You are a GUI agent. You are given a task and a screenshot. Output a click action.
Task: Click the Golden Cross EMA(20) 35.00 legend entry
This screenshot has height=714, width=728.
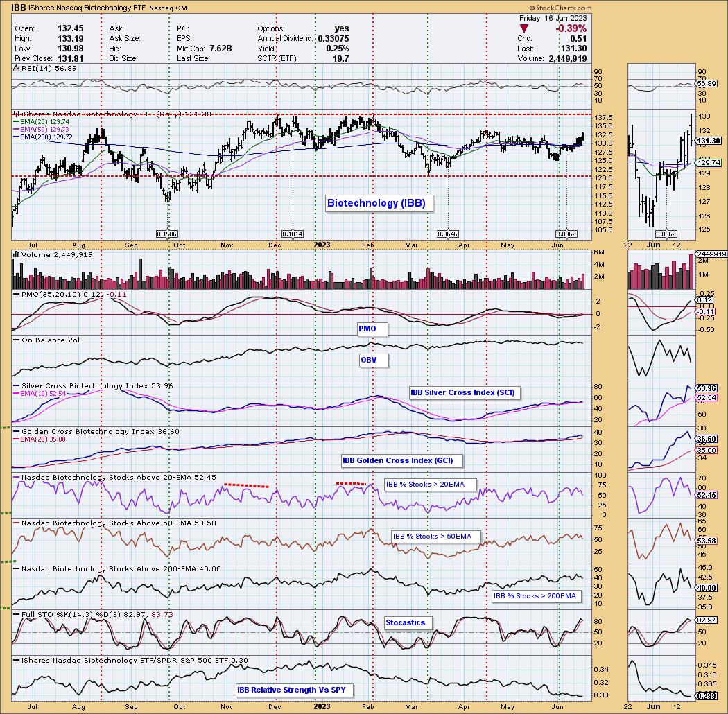pyautogui.click(x=43, y=439)
